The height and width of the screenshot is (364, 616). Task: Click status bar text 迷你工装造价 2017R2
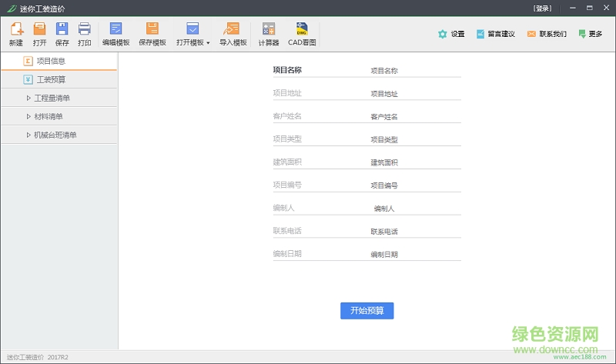(37, 357)
